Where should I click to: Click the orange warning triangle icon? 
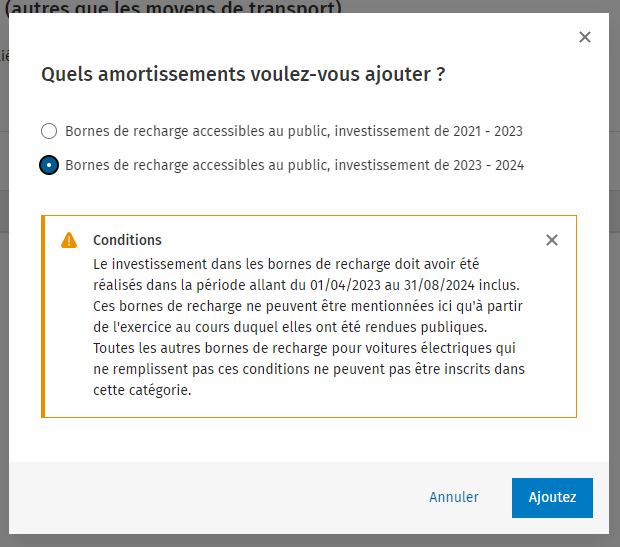69,240
